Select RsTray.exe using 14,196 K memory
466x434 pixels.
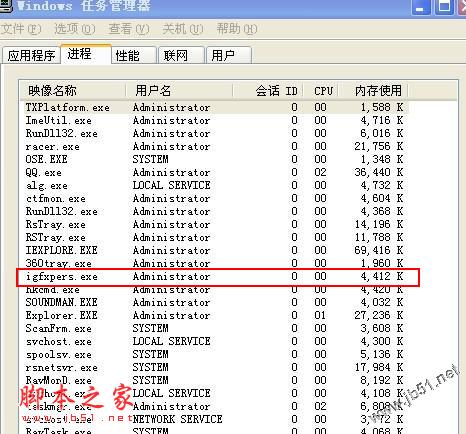tap(214, 224)
